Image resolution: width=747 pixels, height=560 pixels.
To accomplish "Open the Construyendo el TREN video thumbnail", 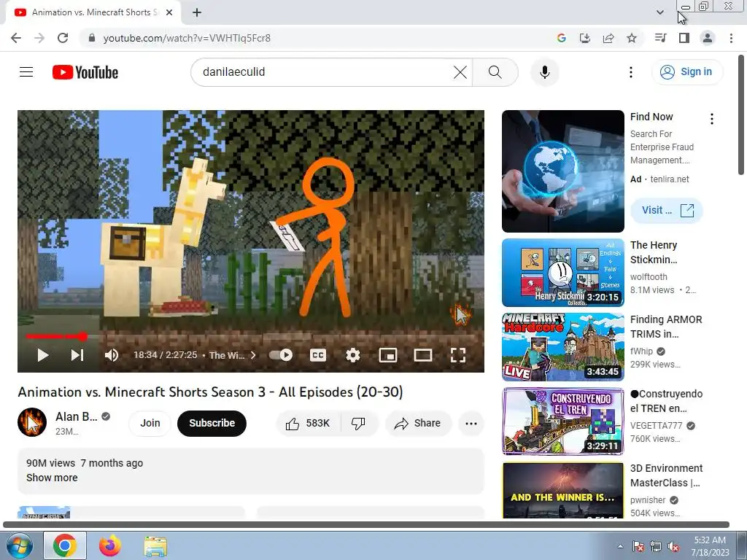I will 563,421.
